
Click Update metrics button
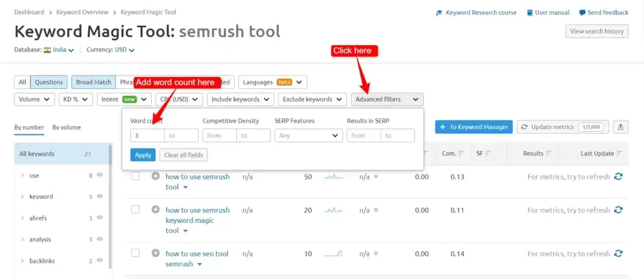(x=563, y=127)
